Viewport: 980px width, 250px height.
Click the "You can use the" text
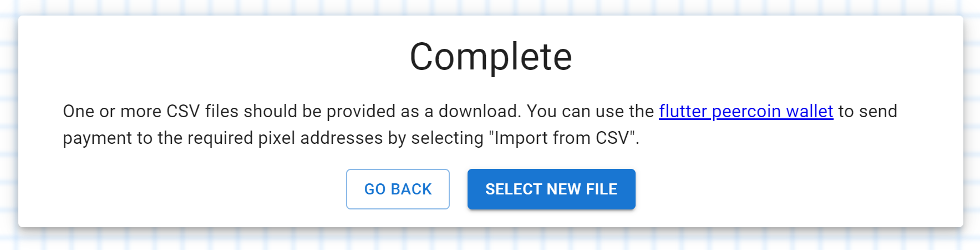point(590,112)
